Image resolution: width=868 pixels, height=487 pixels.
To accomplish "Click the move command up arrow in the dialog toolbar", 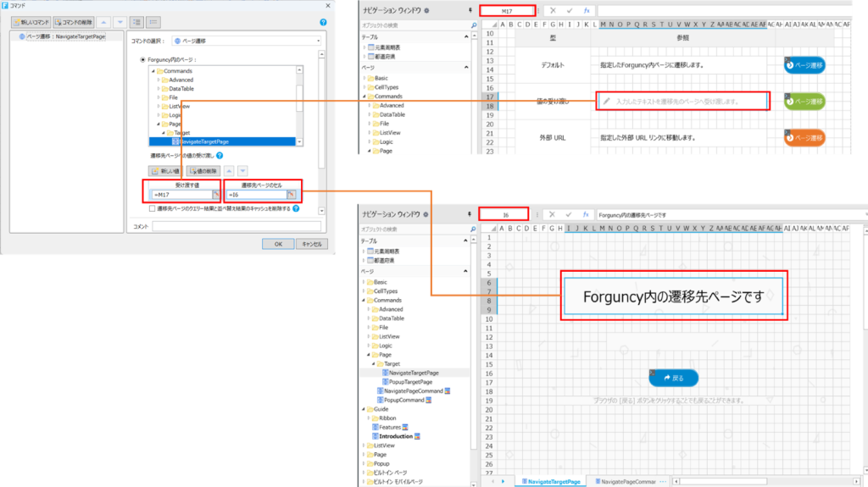I will [x=103, y=22].
